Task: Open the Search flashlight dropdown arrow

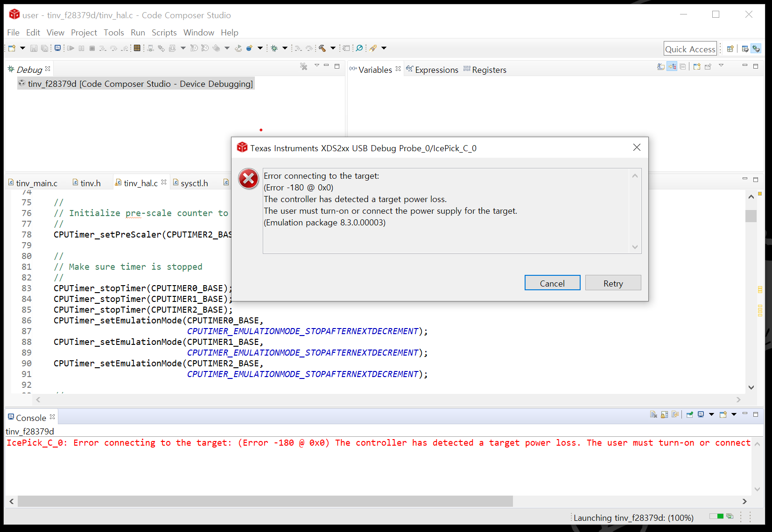Action: 384,48
